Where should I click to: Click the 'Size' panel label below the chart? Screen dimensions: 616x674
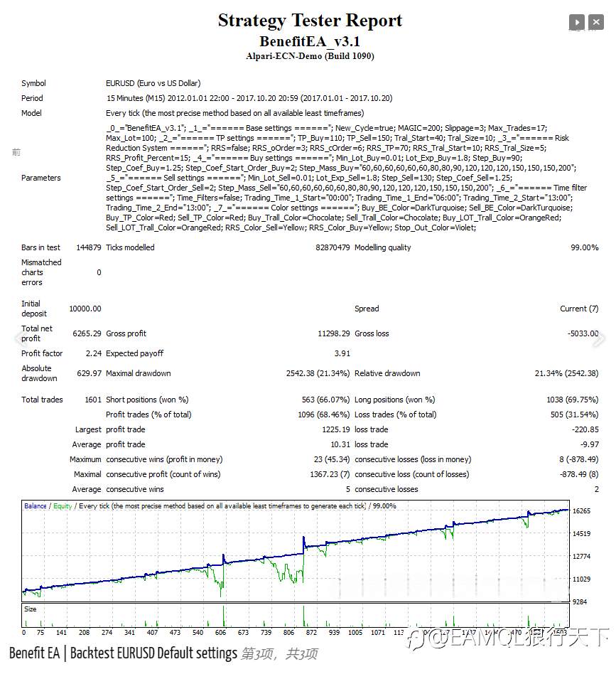coord(30,609)
